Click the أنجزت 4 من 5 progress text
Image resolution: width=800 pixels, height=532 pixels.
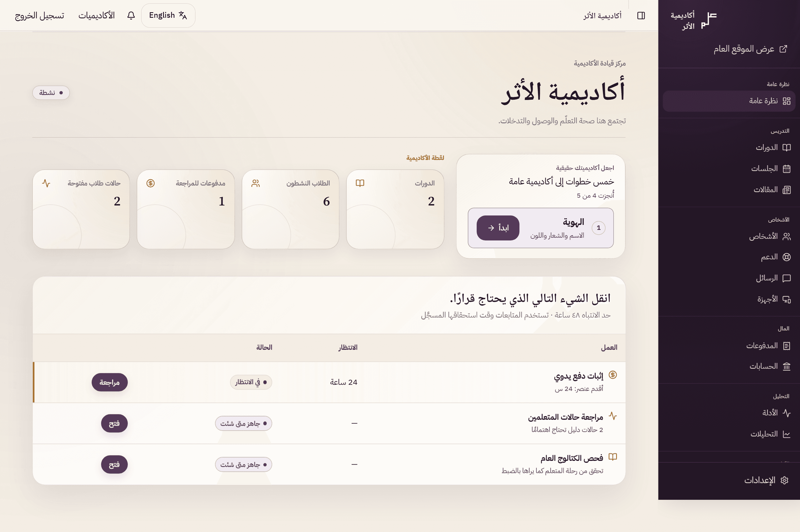595,195
